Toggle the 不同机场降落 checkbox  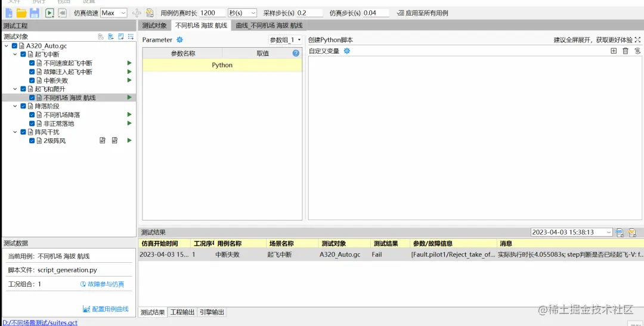[32, 115]
